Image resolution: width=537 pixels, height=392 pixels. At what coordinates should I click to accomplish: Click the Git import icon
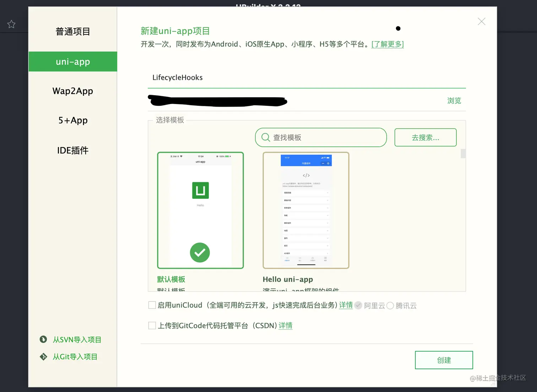point(43,356)
